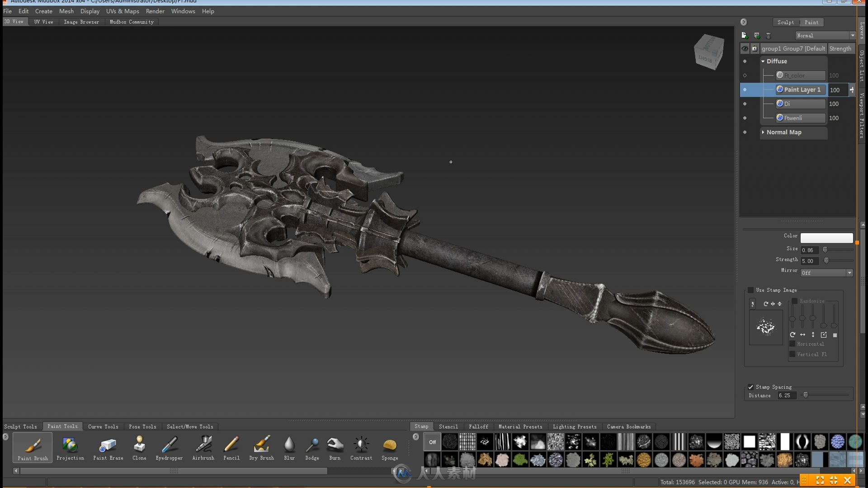Viewport: 868px width, 488px height.
Task: Select the Sponge tool
Action: pyautogui.click(x=390, y=447)
